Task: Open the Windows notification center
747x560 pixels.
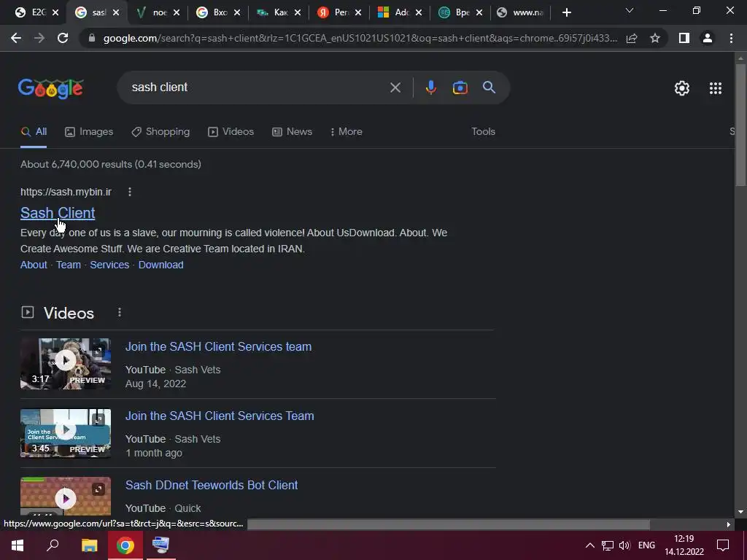Action: tap(723, 545)
